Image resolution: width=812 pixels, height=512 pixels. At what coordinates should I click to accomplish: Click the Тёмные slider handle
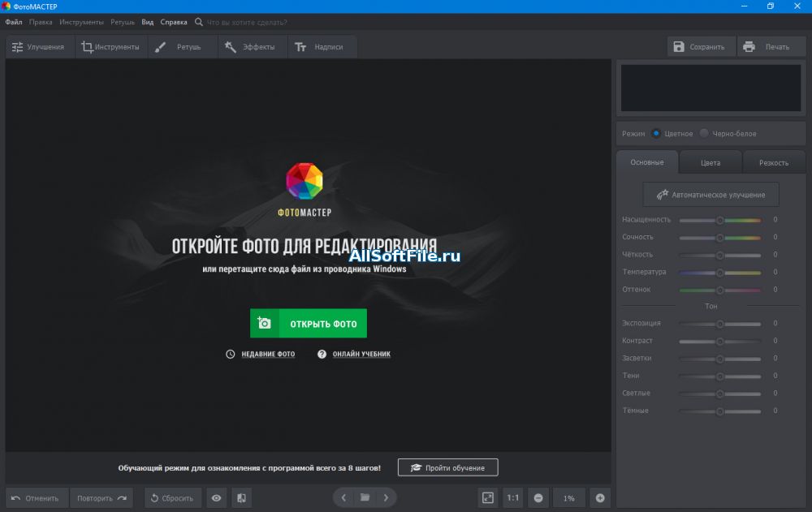point(719,411)
